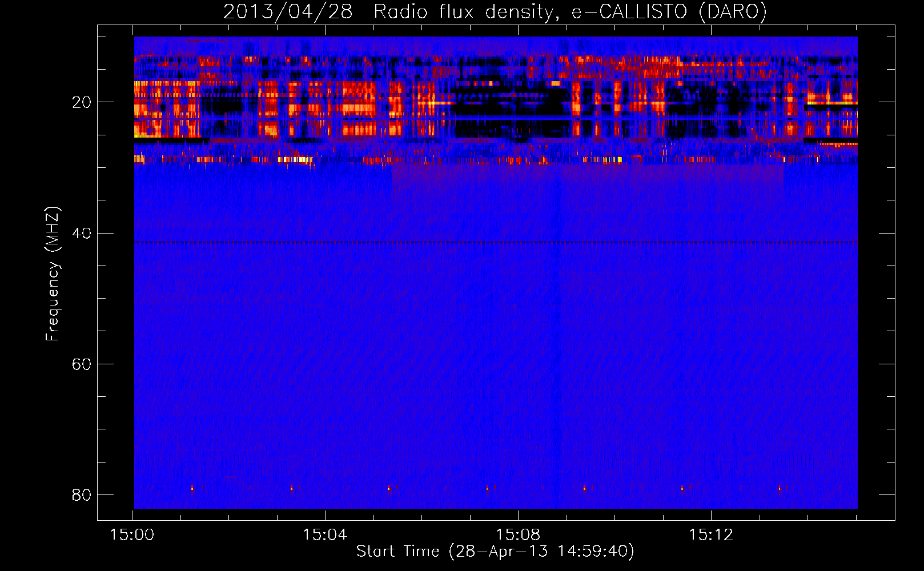The height and width of the screenshot is (571, 924).
Task: Click the 'Frequency (MHZ)' axis label
Action: tap(52, 274)
